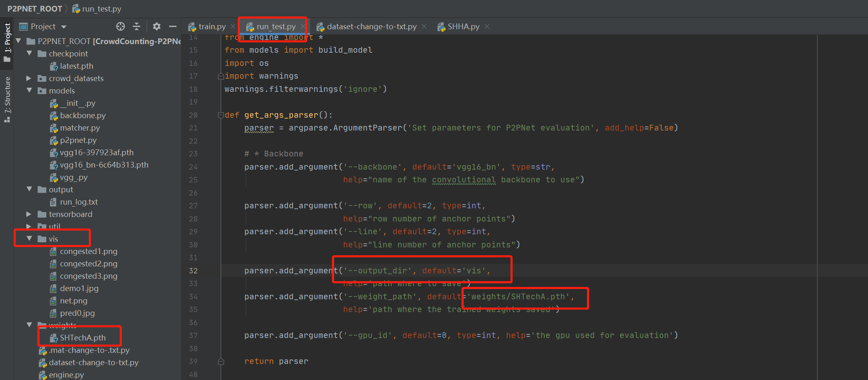Screen dimensions: 868x380
Task: Close the dataset-change-to-txt.py tab
Action: (424, 26)
